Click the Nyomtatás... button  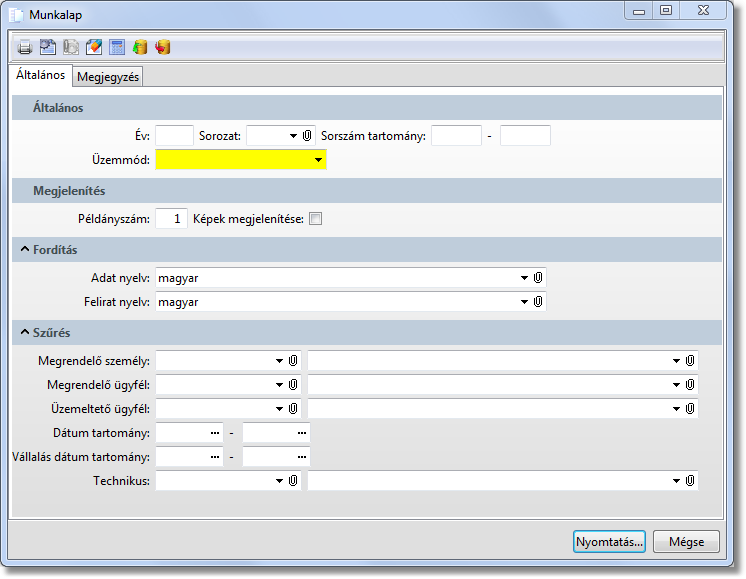pyautogui.click(x=609, y=542)
